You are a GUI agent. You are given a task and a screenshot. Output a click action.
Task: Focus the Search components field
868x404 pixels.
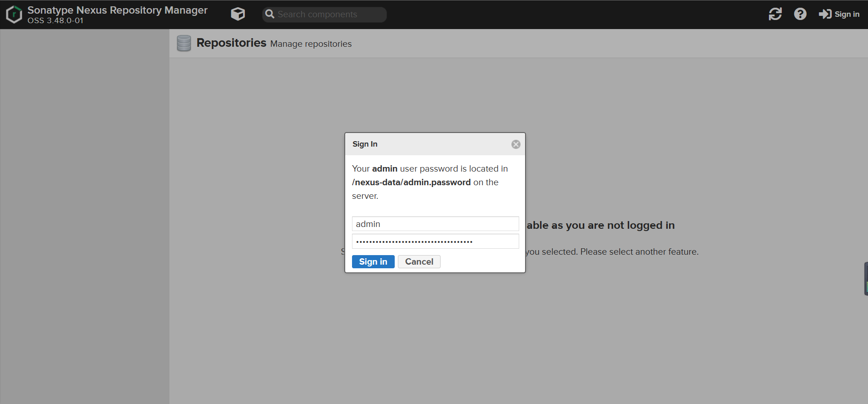click(x=324, y=15)
